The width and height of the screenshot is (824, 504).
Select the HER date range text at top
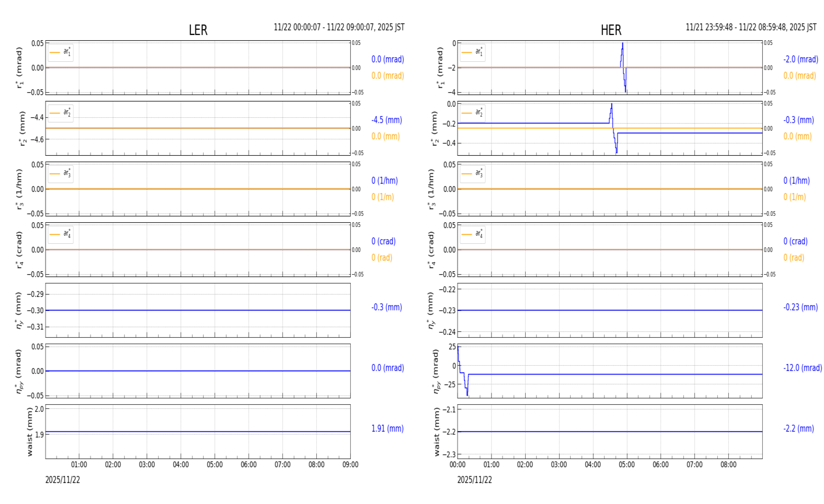750,27
